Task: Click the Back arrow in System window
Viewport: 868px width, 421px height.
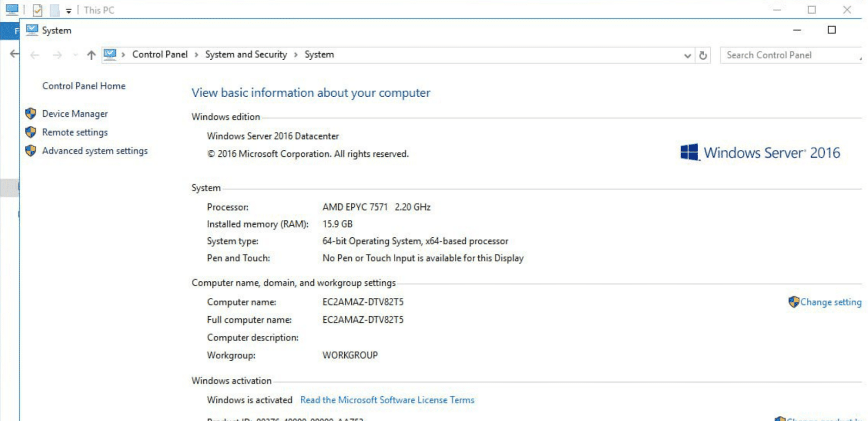Action: [x=34, y=55]
